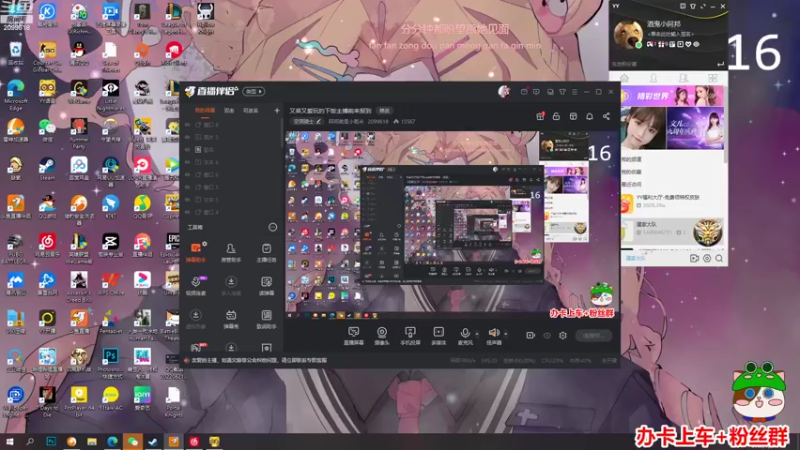The width and height of the screenshot is (800, 450).
Task: Open the 房管助手 tool
Action: click(231, 253)
